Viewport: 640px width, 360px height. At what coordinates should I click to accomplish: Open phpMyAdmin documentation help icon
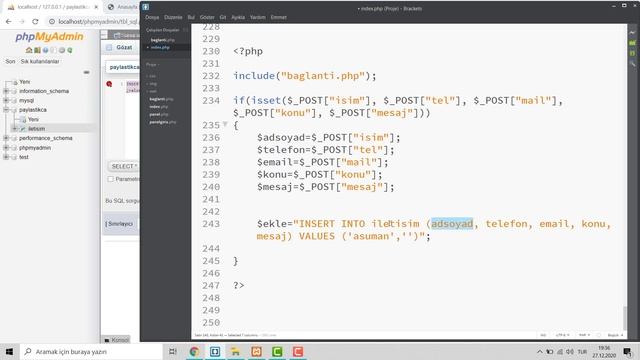pos(45,50)
